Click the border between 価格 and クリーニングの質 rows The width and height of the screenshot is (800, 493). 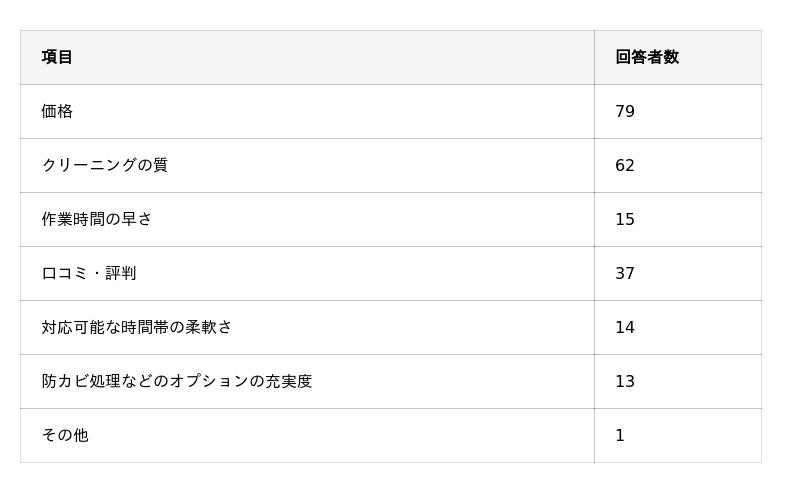pos(300,138)
